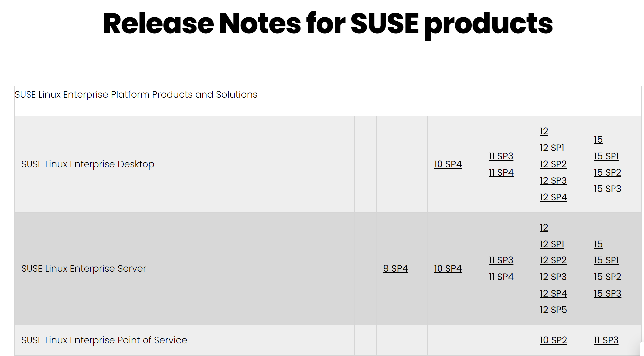Open Point of Service 11 SP3 release notes
The width and height of the screenshot is (644, 356).
(x=606, y=340)
